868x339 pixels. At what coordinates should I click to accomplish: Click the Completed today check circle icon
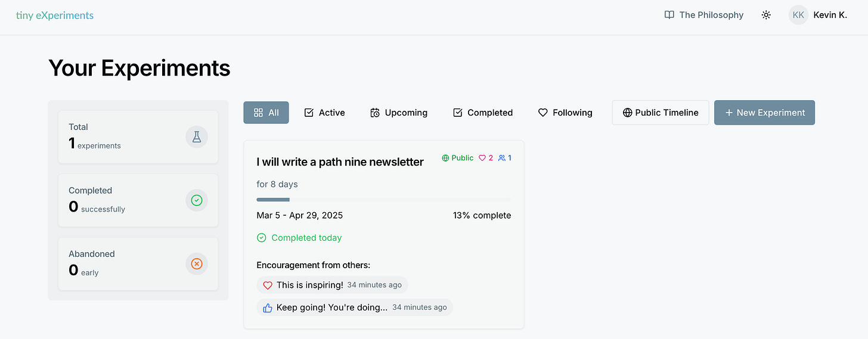click(261, 238)
